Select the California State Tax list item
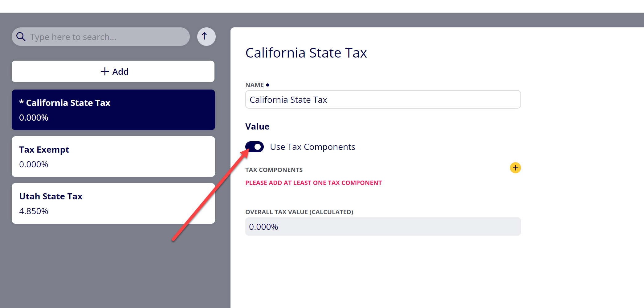 pos(113,110)
